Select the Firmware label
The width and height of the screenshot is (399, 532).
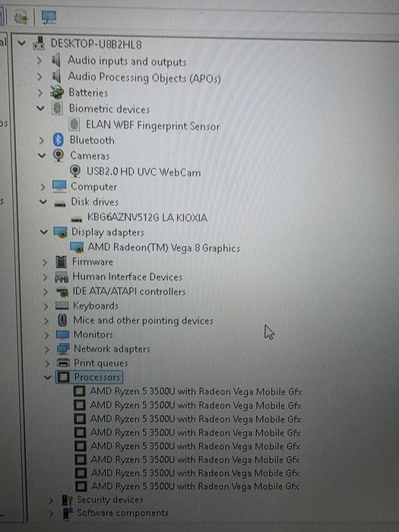click(93, 261)
